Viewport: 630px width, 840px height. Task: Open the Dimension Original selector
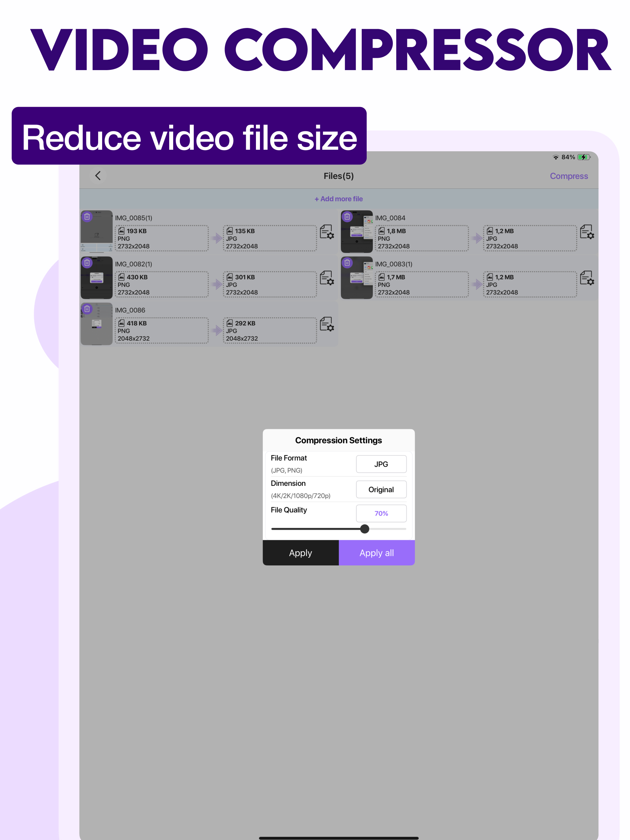[381, 489]
